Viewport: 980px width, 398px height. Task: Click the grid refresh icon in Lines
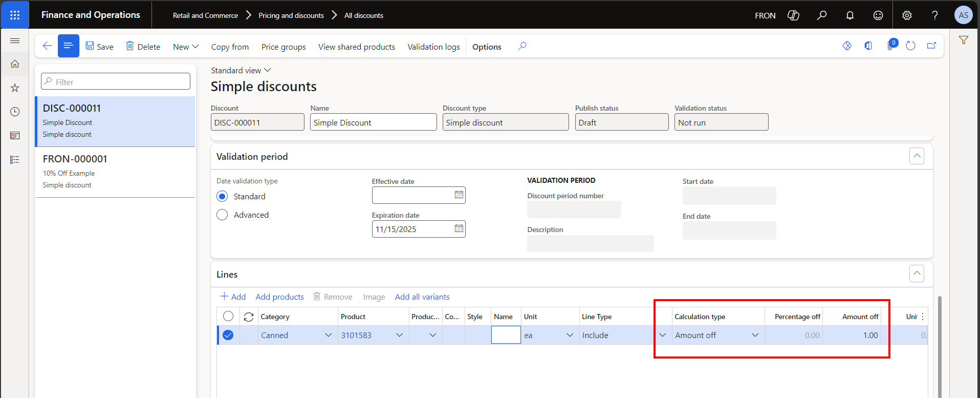coord(249,317)
